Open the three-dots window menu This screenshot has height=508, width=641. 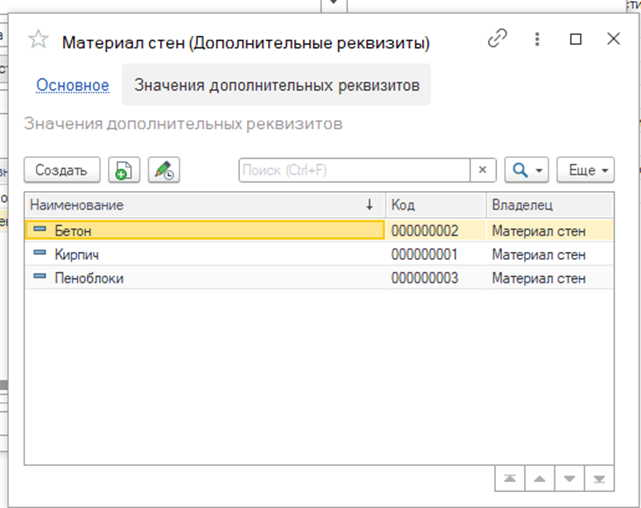click(x=537, y=39)
